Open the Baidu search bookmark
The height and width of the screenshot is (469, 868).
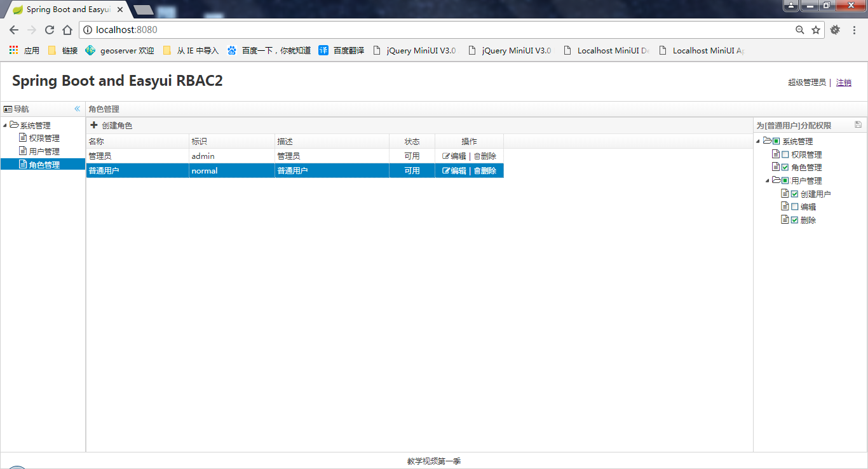pyautogui.click(x=269, y=50)
